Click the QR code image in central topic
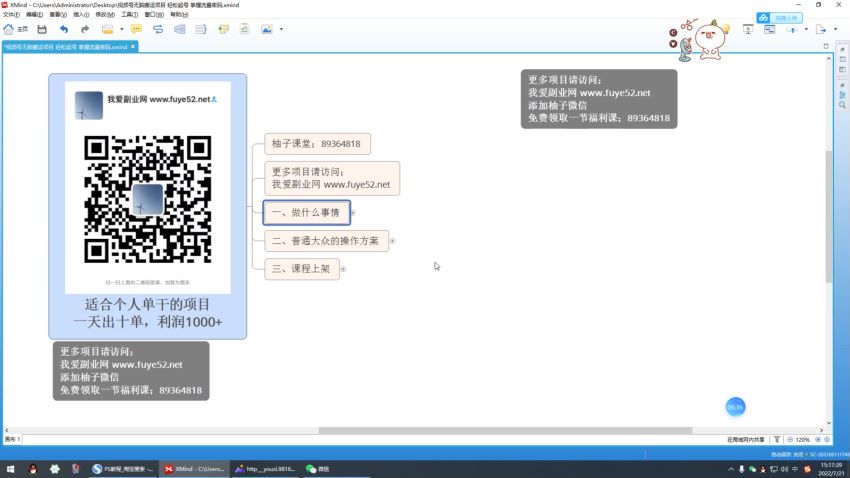The image size is (850, 478). pos(147,199)
